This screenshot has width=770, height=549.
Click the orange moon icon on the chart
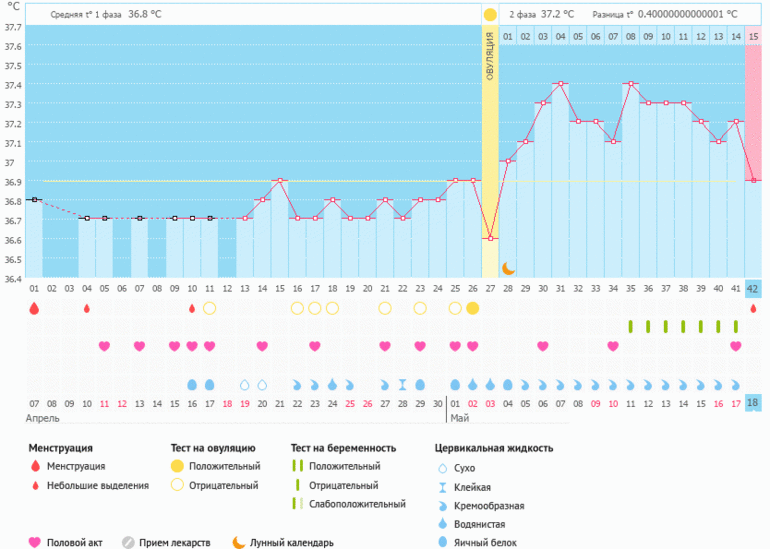pos(508,268)
